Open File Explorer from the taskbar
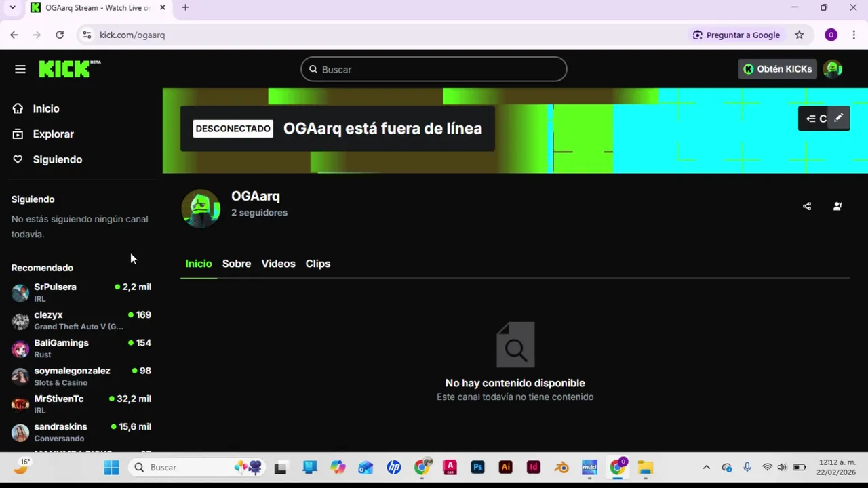Viewport: 868px width, 488px height. coord(645,468)
